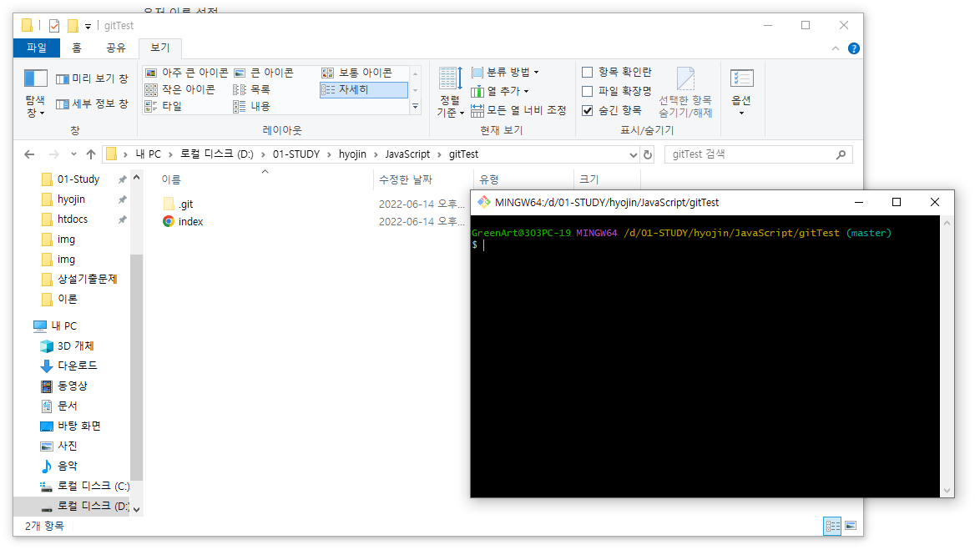Toggle the Preview pane (미리 보기 창)
This screenshot has height=555, width=980.
[x=92, y=78]
